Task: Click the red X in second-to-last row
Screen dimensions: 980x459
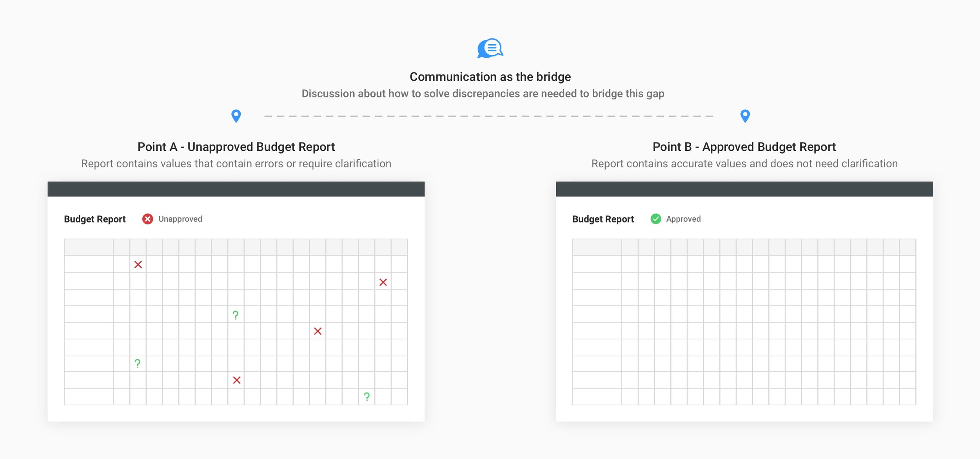Action: click(x=236, y=380)
